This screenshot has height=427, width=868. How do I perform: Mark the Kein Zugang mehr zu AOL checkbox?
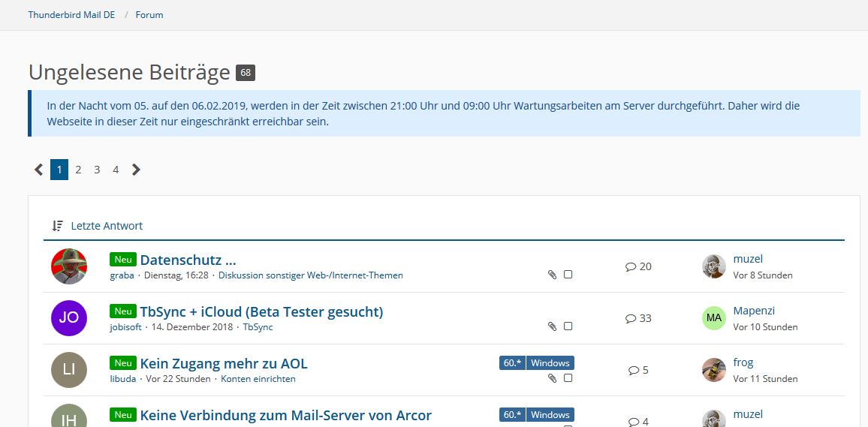click(568, 378)
